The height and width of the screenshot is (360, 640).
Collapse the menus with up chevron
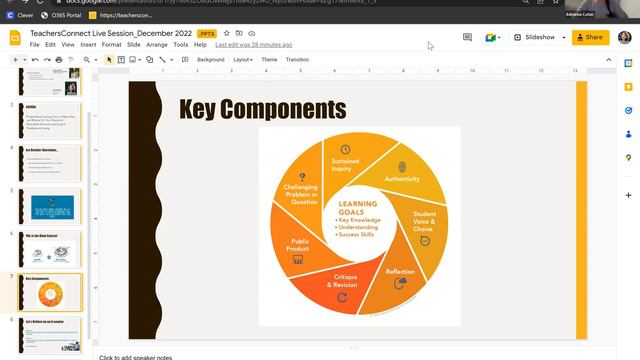pos(609,60)
